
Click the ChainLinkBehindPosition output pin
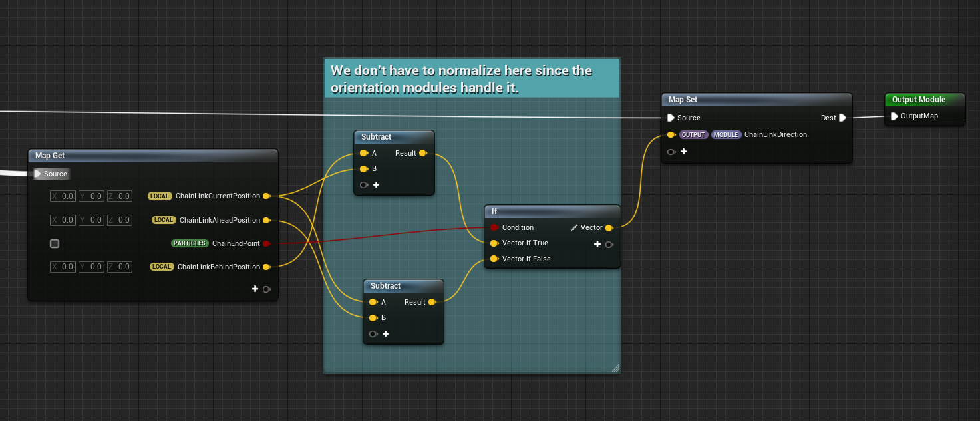coord(267,267)
